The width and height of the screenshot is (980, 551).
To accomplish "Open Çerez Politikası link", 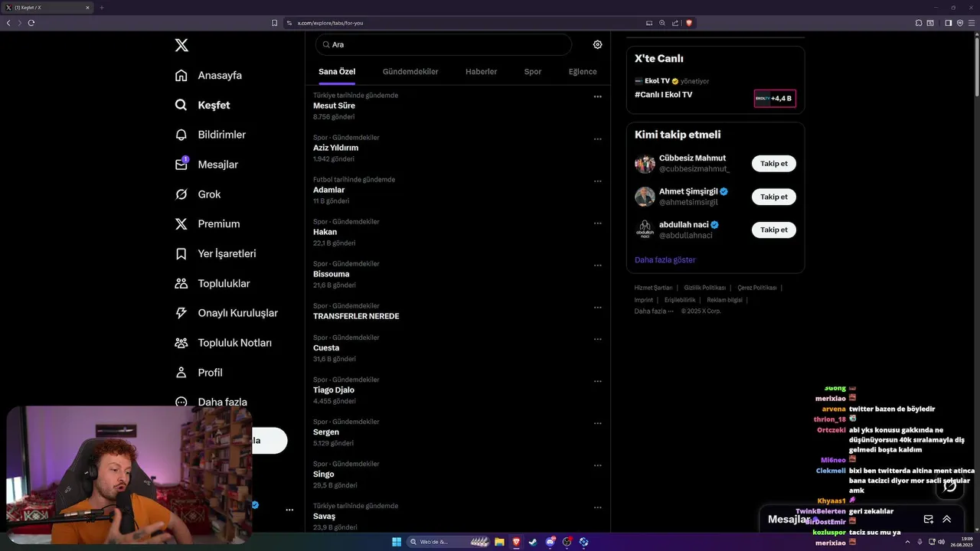I will tap(756, 288).
